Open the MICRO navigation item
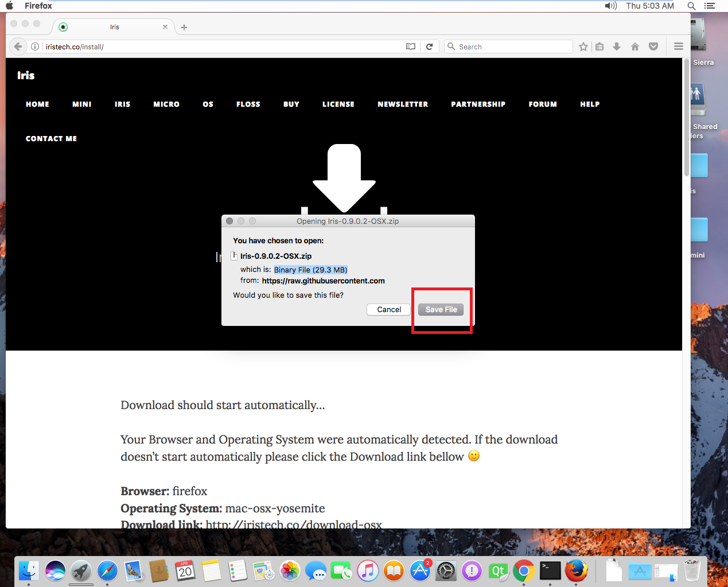The height and width of the screenshot is (587, 728). click(166, 104)
